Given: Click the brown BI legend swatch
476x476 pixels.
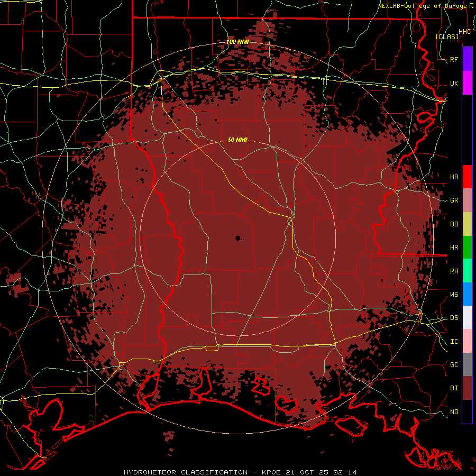Looking at the screenshot, I should (x=467, y=388).
